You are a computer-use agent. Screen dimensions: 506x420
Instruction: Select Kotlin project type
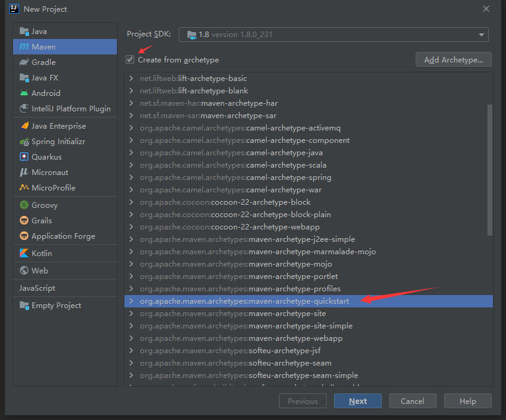(65, 253)
